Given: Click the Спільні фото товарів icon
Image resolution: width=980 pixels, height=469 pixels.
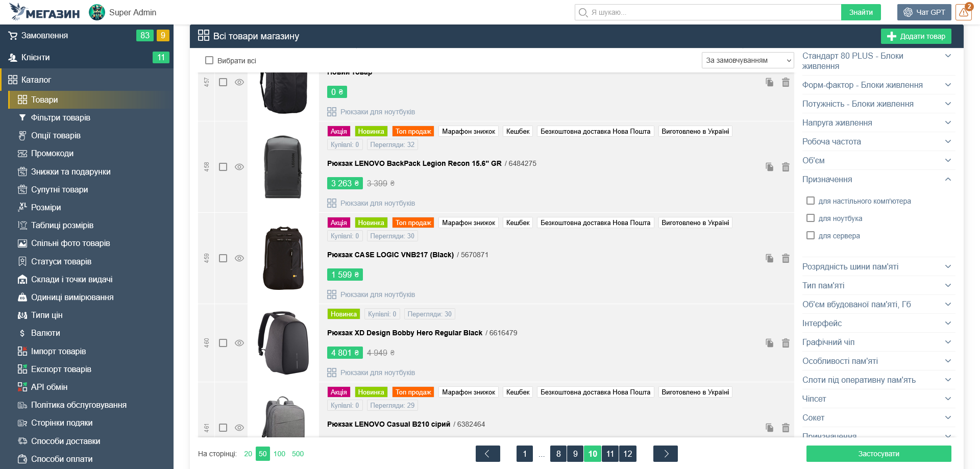Looking at the screenshot, I should click(22, 243).
